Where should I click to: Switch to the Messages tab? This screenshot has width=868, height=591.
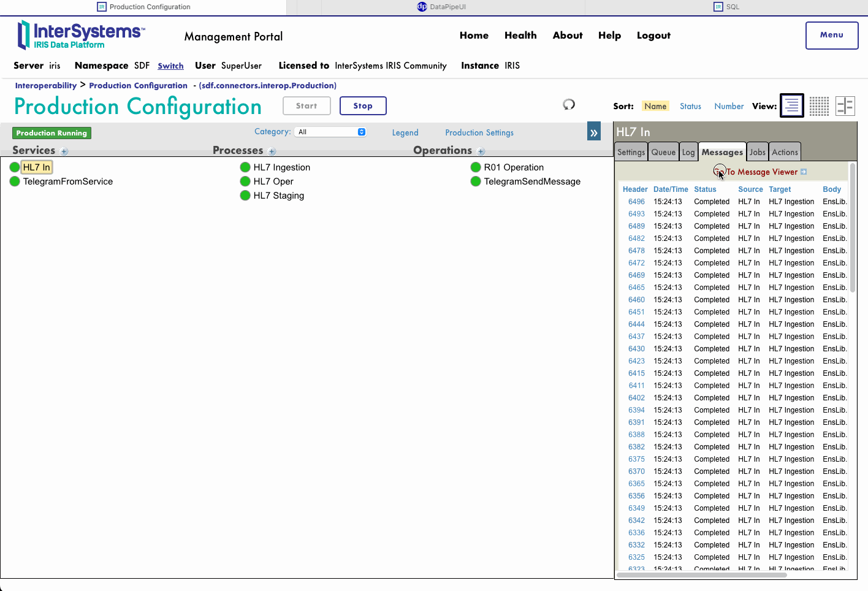point(722,152)
